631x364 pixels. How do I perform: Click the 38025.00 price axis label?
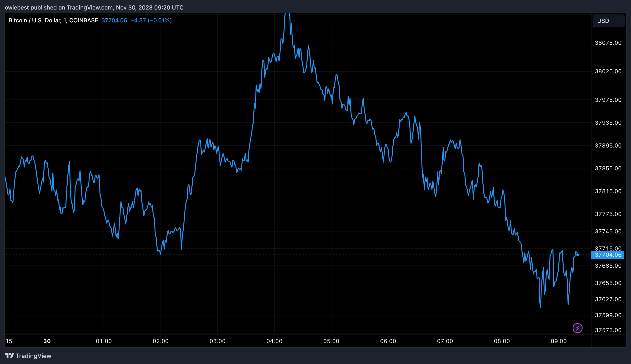pyautogui.click(x=608, y=71)
